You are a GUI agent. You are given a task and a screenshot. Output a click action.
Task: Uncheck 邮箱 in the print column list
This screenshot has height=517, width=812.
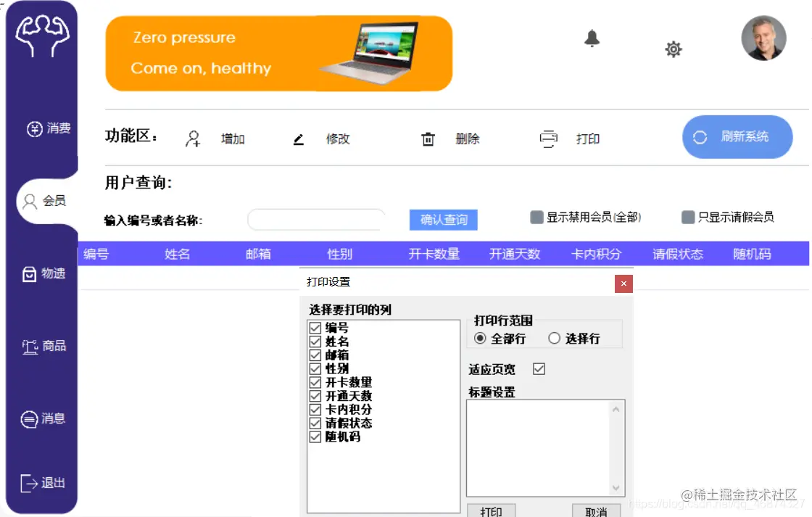(x=315, y=355)
